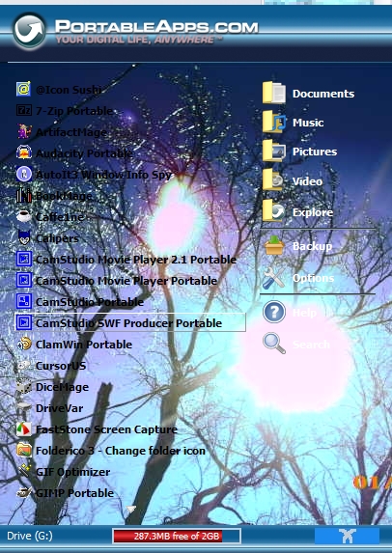Screen dimensions: 392x553
Task: Click 'CamStudio SWF Producer Portable' text
Action: tap(128, 323)
